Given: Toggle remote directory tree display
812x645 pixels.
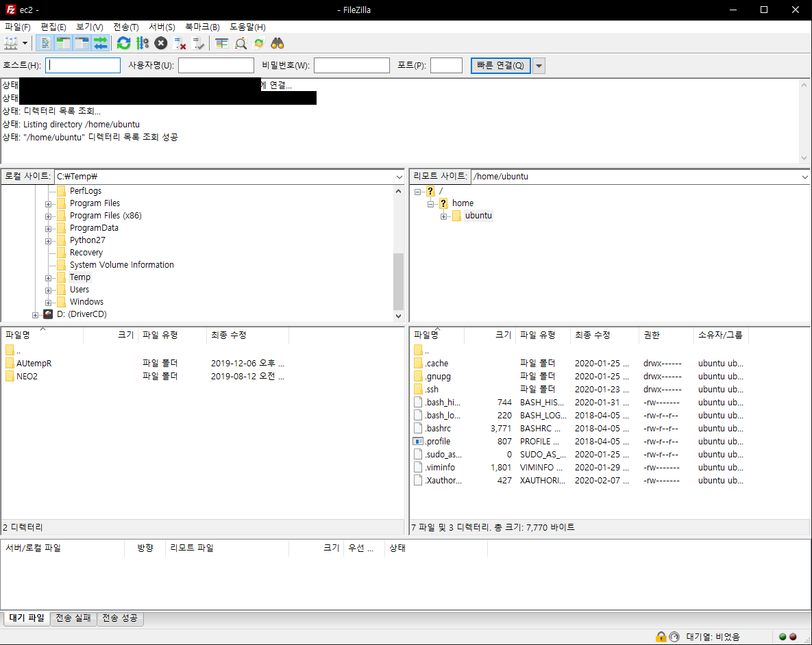Looking at the screenshot, I should pos(82,44).
